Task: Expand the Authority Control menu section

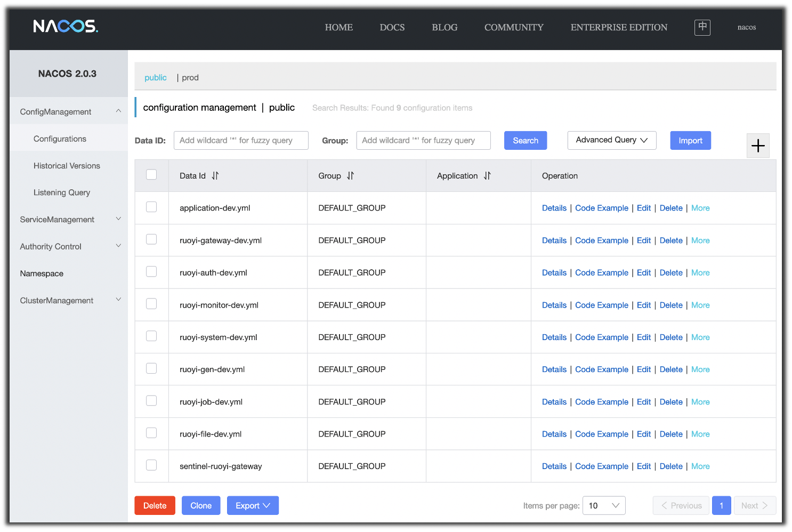Action: pos(69,246)
